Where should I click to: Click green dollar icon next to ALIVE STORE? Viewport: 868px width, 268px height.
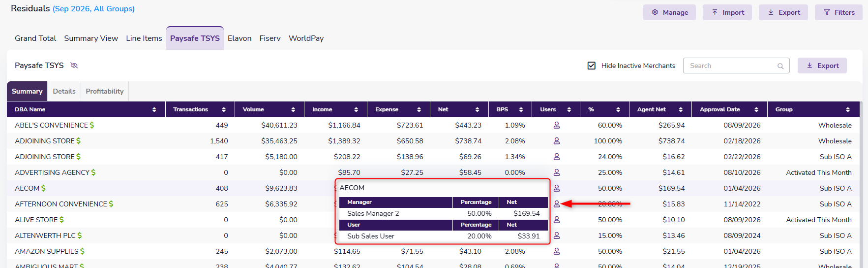click(61, 220)
